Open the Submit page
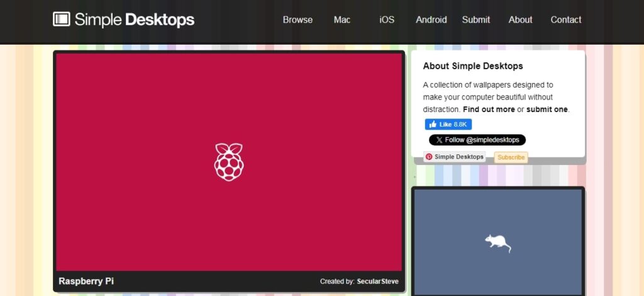The width and height of the screenshot is (644, 296). (476, 20)
